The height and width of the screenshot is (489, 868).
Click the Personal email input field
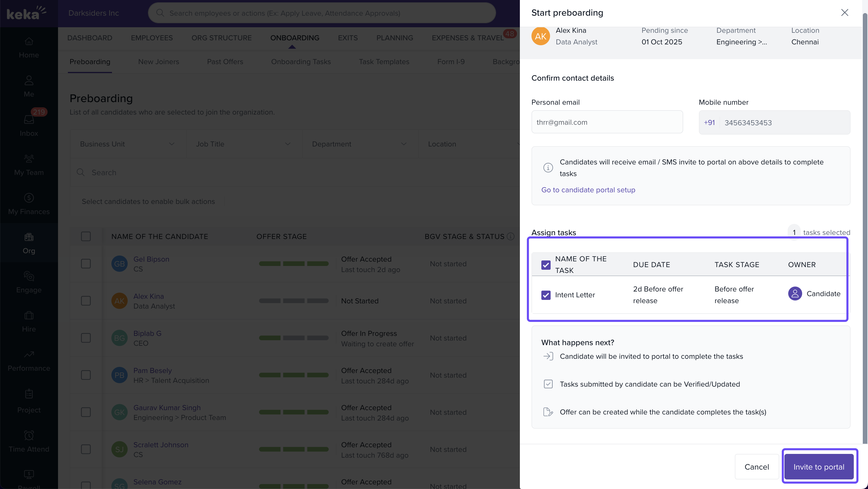pos(607,122)
